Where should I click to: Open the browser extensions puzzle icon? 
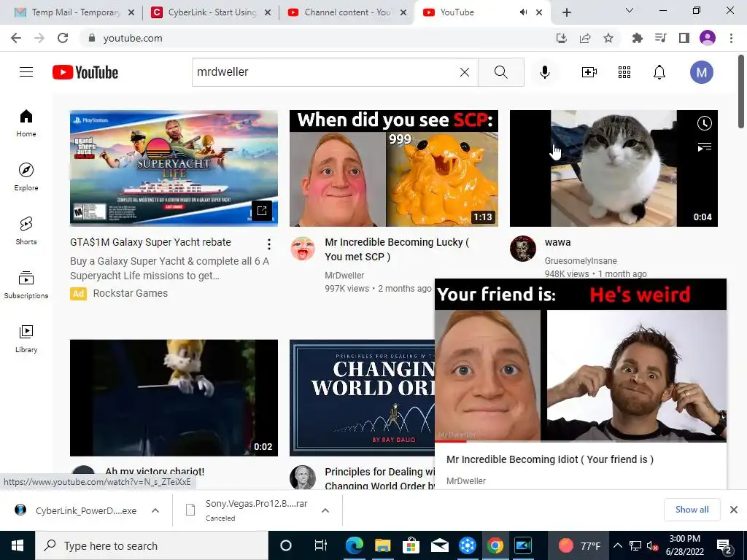[x=637, y=38]
